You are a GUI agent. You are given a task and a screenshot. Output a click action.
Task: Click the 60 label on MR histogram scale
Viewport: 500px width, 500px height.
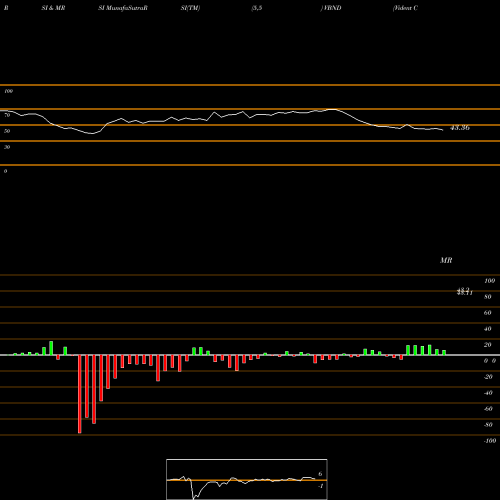[488, 313]
